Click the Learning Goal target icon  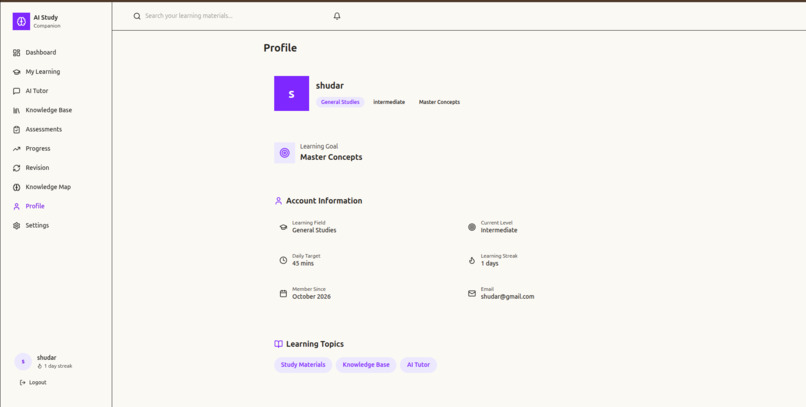pyautogui.click(x=284, y=153)
